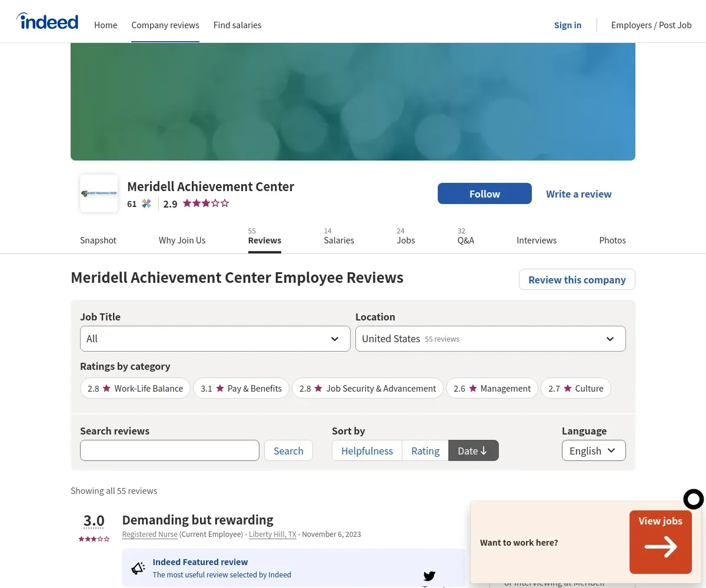Open Find salaries in top navigation
This screenshot has width=706, height=588.
pos(238,25)
